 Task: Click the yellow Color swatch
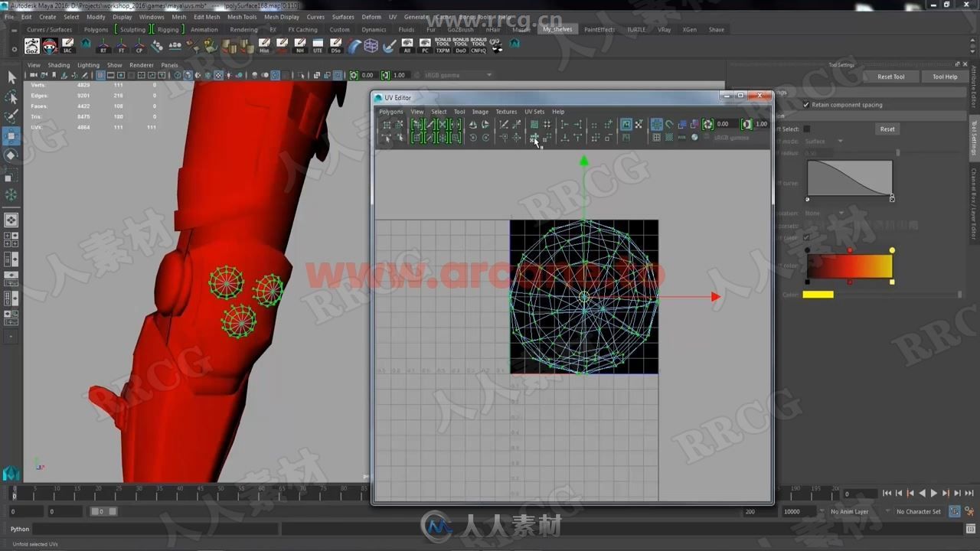point(818,295)
